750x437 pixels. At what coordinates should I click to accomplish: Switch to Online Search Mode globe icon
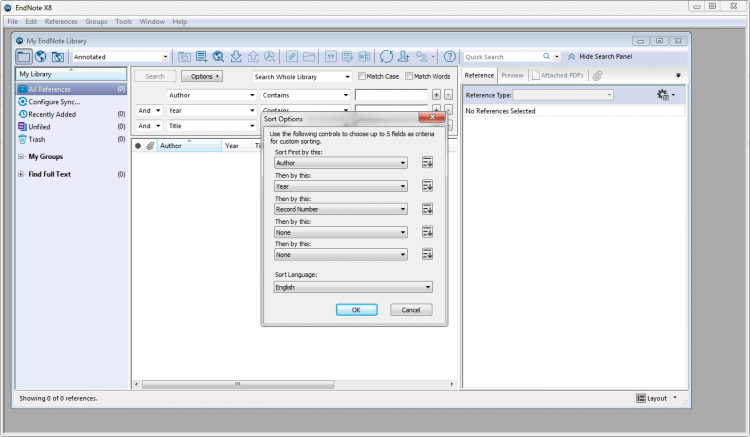pyautogui.click(x=41, y=56)
